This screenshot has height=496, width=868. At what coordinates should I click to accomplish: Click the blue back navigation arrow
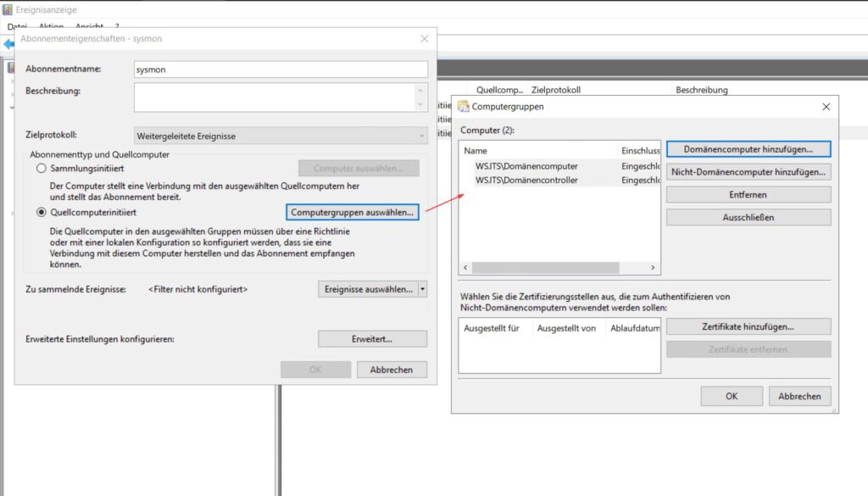coord(10,42)
